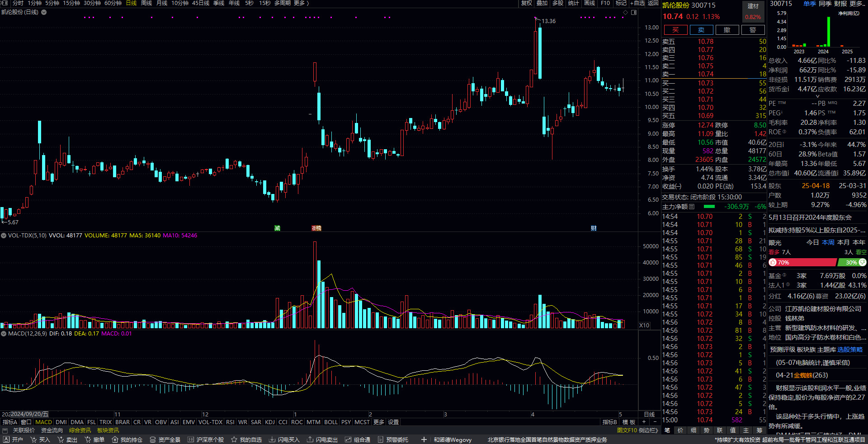
Task: Open 我的自选 star icon
Action: coord(234,439)
